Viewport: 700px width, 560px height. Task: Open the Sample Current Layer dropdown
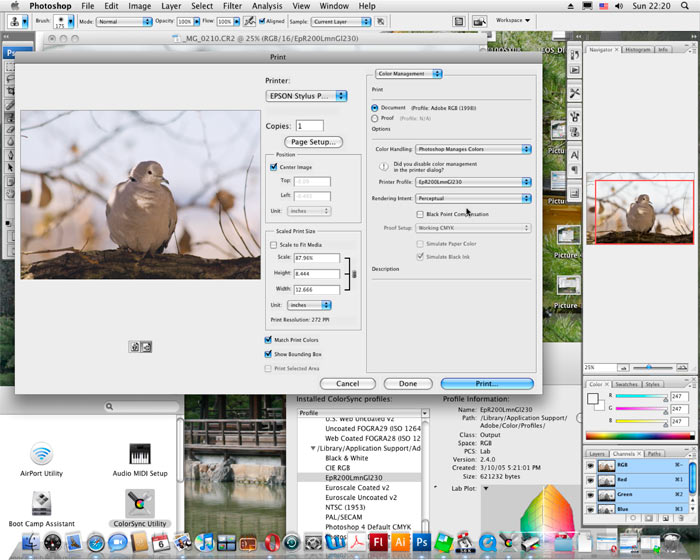pos(341,21)
